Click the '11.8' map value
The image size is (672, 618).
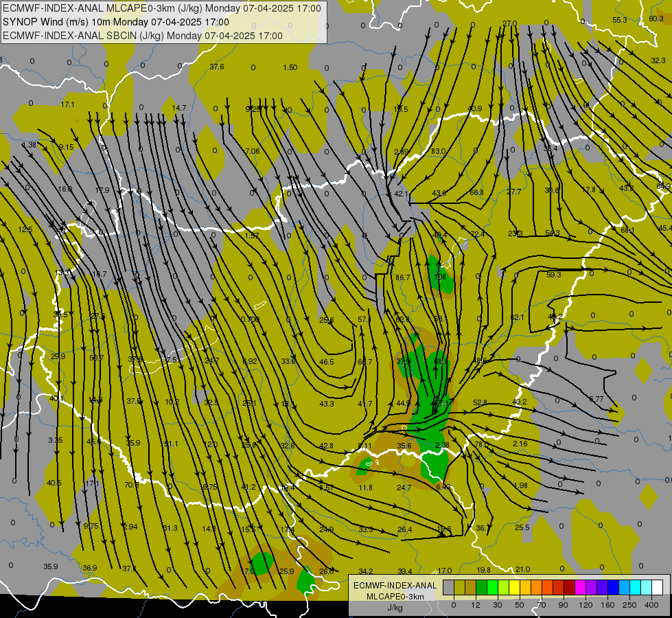point(366,488)
